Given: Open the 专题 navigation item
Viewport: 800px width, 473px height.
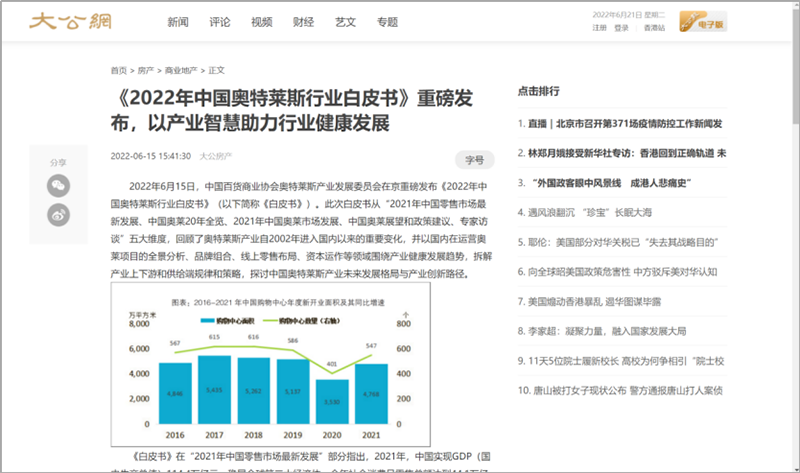Looking at the screenshot, I should pos(388,22).
